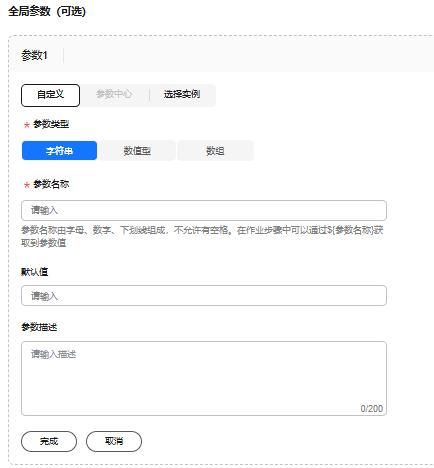Click into the 参数描述 text area
Image resolution: width=434 pixels, height=468 pixels.
pos(204,378)
